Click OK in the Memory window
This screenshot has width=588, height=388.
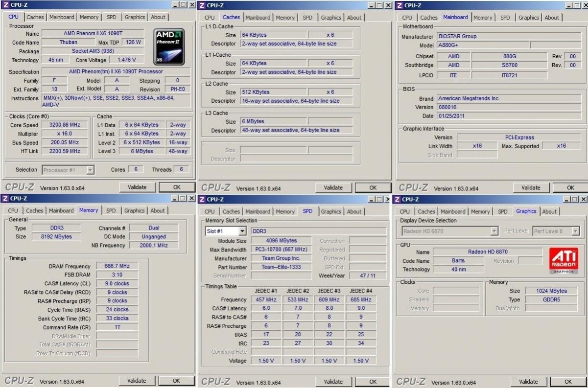176,381
